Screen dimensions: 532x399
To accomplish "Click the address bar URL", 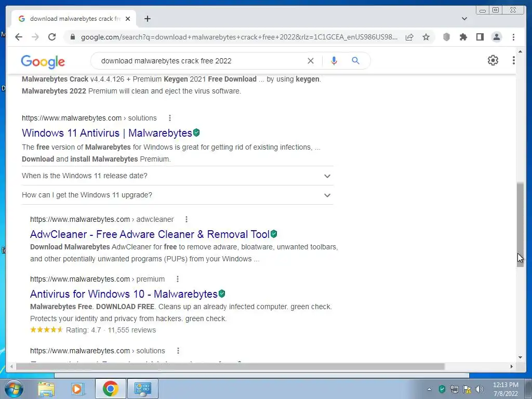I will [x=239, y=37].
